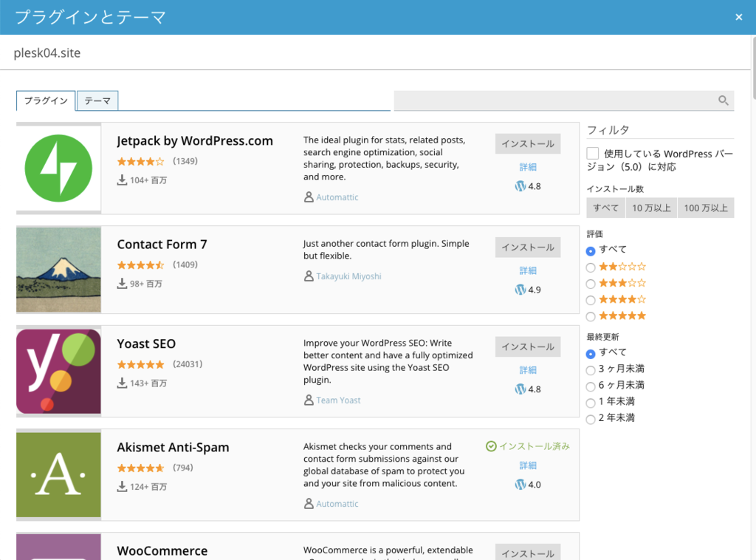Click the WooCommerce plugin title
The width and height of the screenshot is (756, 560).
coord(162,551)
